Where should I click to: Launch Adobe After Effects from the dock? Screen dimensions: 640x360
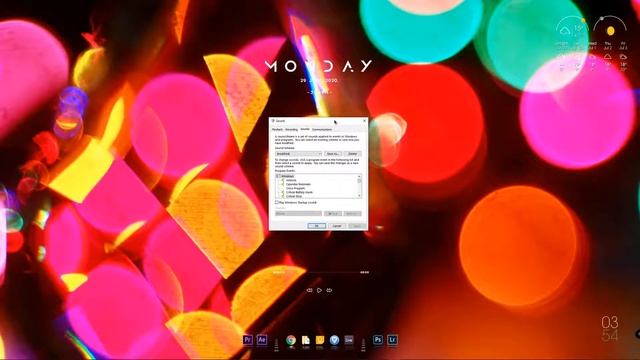coord(262,340)
